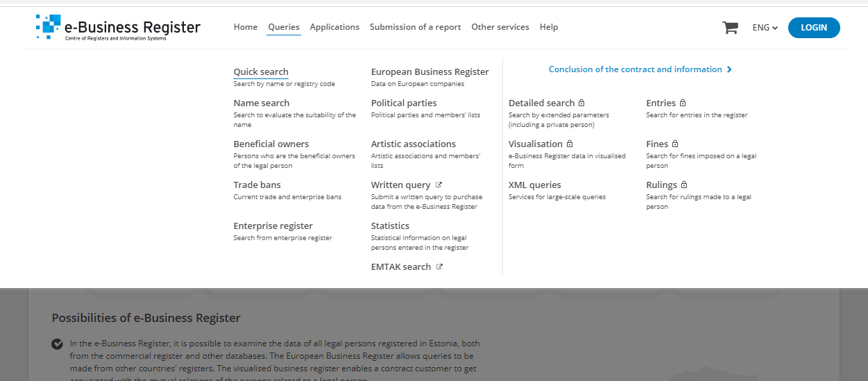This screenshot has height=381, width=868.
Task: Open the Help menu
Action: (x=549, y=27)
